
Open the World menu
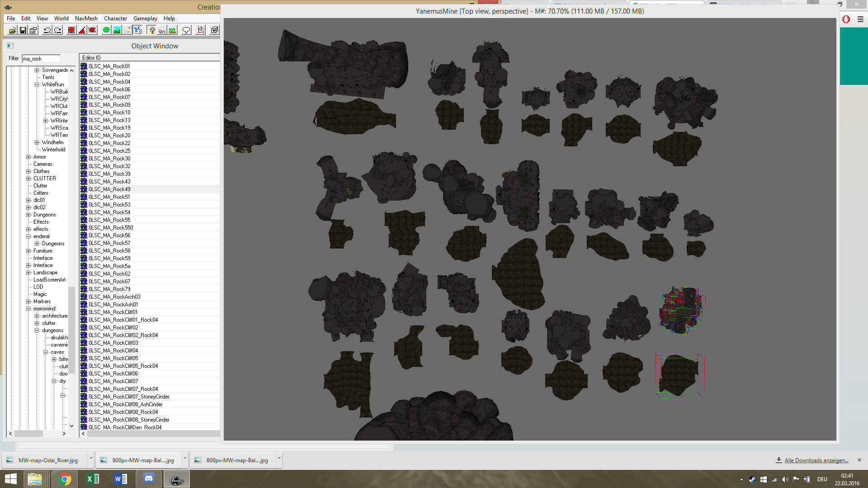61,19
